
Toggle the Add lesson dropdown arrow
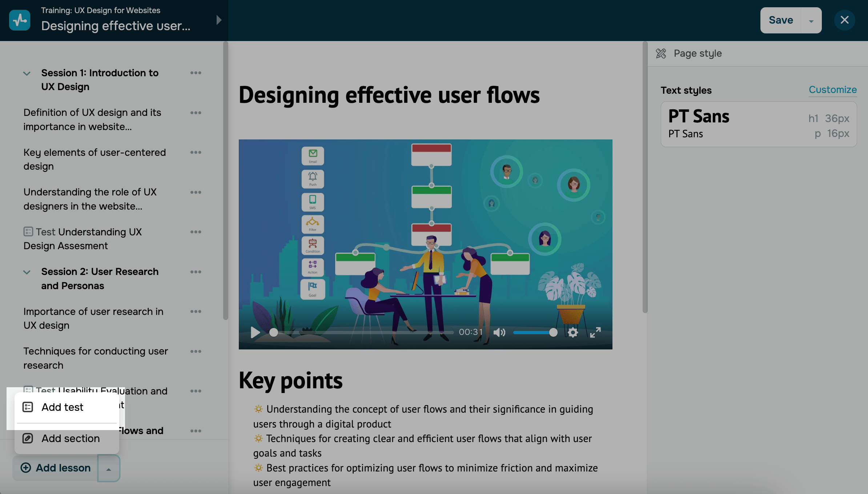click(x=108, y=469)
